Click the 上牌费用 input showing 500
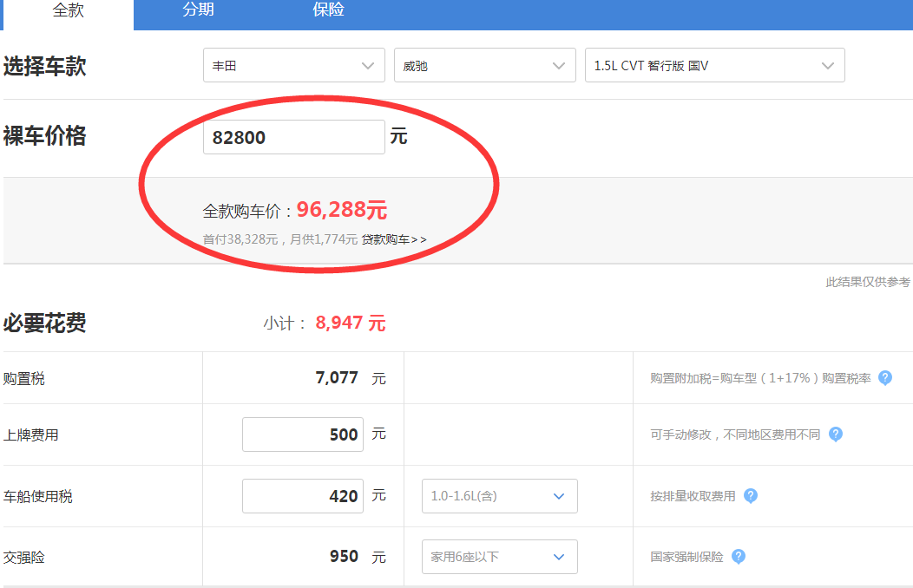The image size is (913, 588). click(x=303, y=434)
